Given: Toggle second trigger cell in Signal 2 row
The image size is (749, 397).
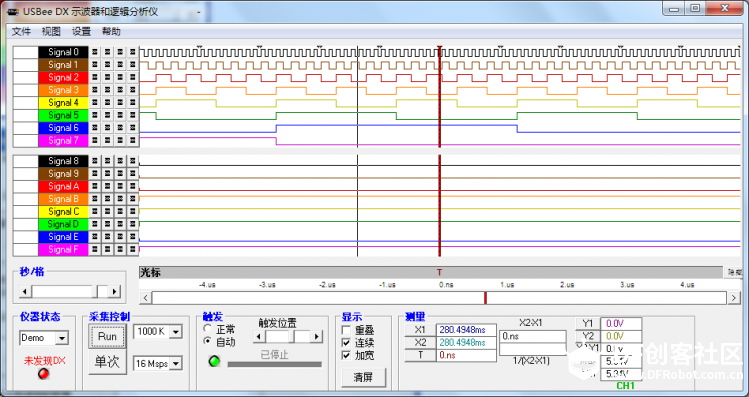Looking at the screenshot, I should [107, 77].
